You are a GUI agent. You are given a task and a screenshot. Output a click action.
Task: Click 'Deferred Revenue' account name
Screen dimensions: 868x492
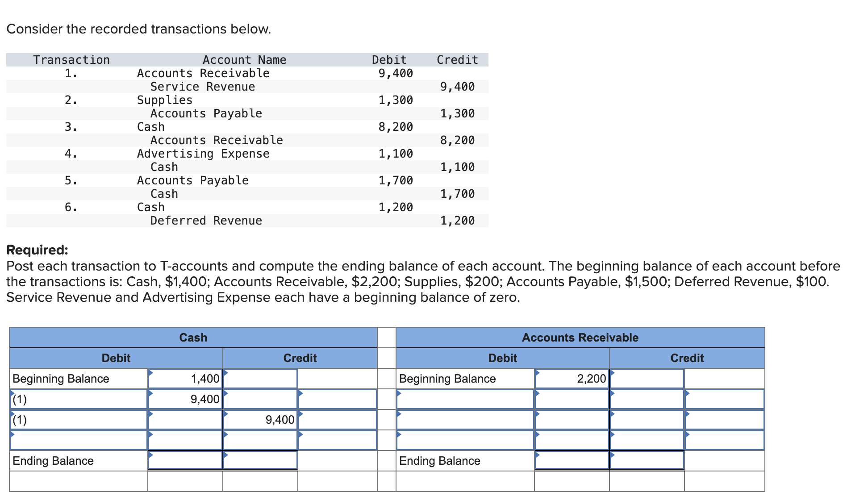206,221
